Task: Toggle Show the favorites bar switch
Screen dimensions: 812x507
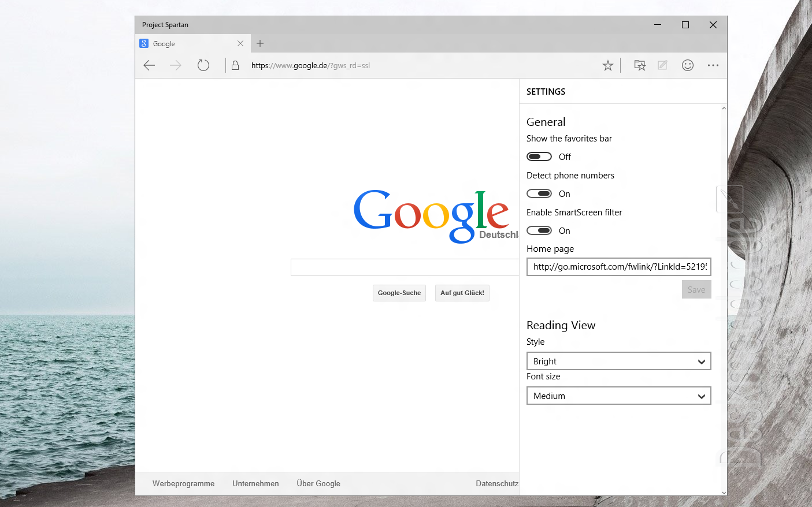Action: tap(539, 156)
